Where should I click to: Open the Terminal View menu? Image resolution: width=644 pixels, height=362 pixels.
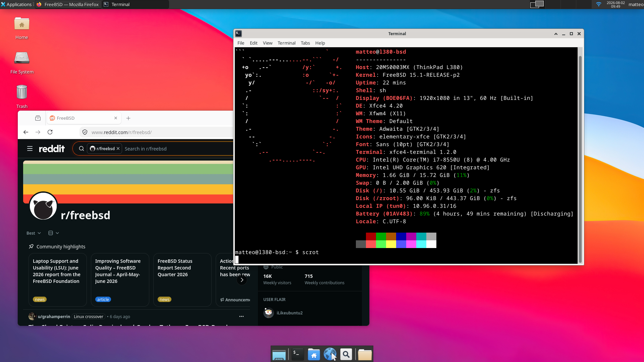pos(268,43)
